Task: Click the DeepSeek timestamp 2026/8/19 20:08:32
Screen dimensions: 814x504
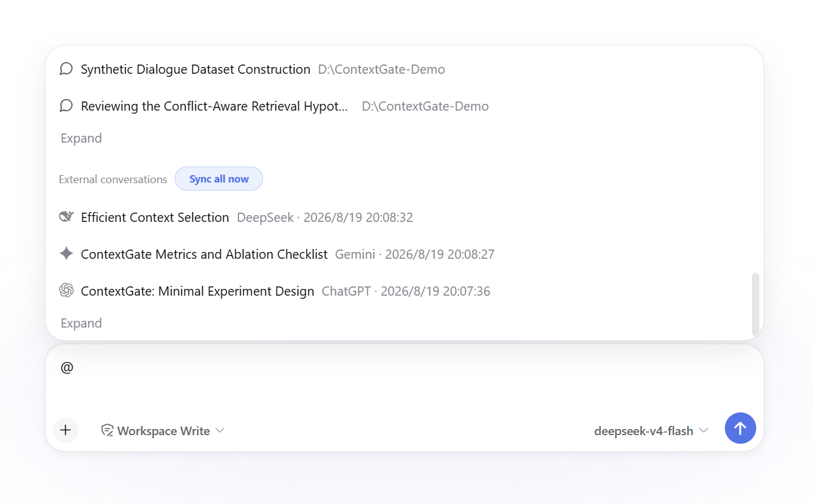Action: [358, 217]
